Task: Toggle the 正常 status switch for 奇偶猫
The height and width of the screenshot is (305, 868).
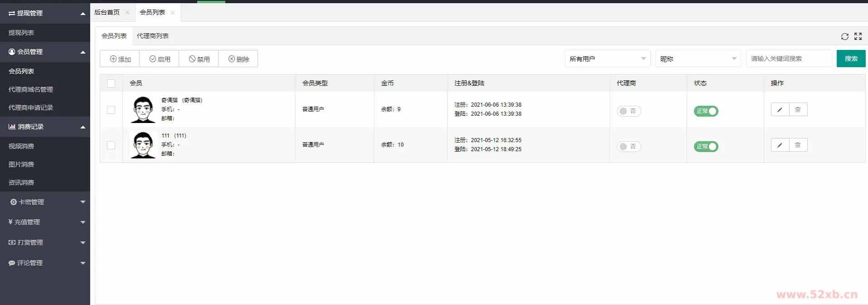Action: (706, 111)
